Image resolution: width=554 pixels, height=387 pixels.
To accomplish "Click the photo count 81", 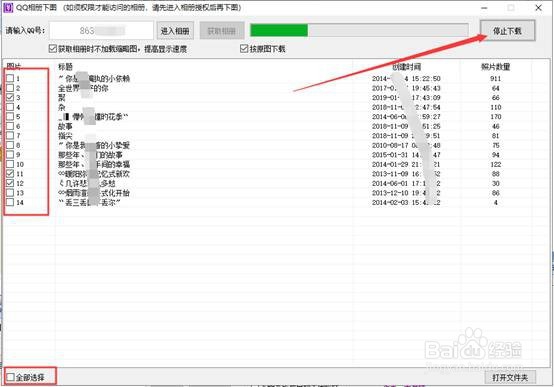I will pos(495,136).
